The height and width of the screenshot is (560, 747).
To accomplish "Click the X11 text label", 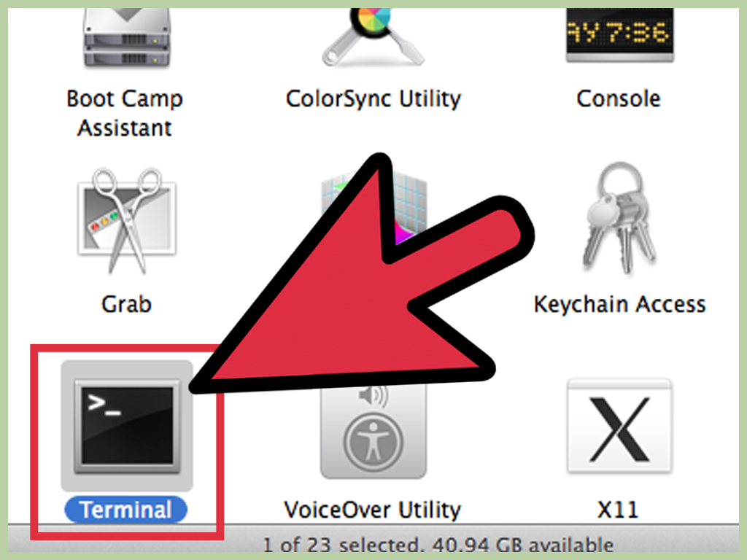I will pos(618,510).
